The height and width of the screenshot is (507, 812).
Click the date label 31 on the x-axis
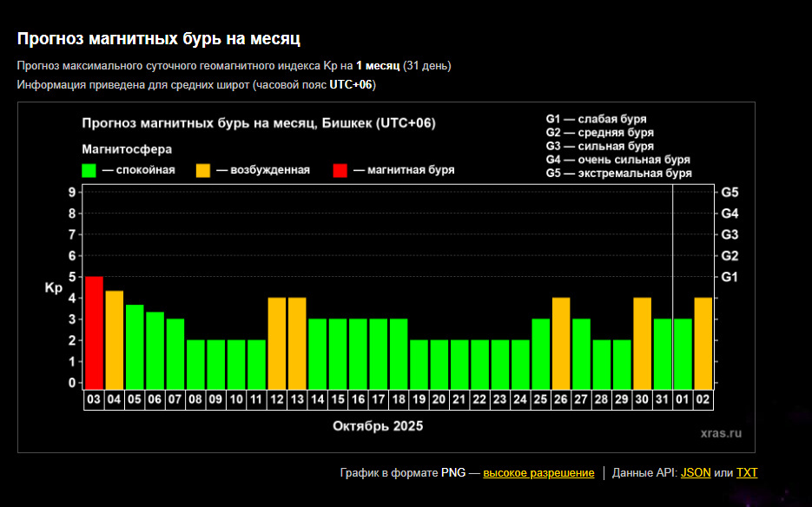663,400
